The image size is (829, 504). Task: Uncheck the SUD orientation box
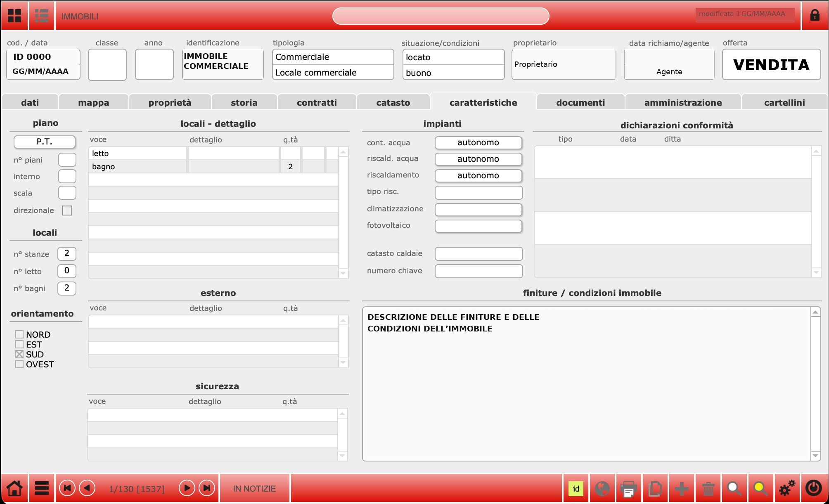[19, 354]
